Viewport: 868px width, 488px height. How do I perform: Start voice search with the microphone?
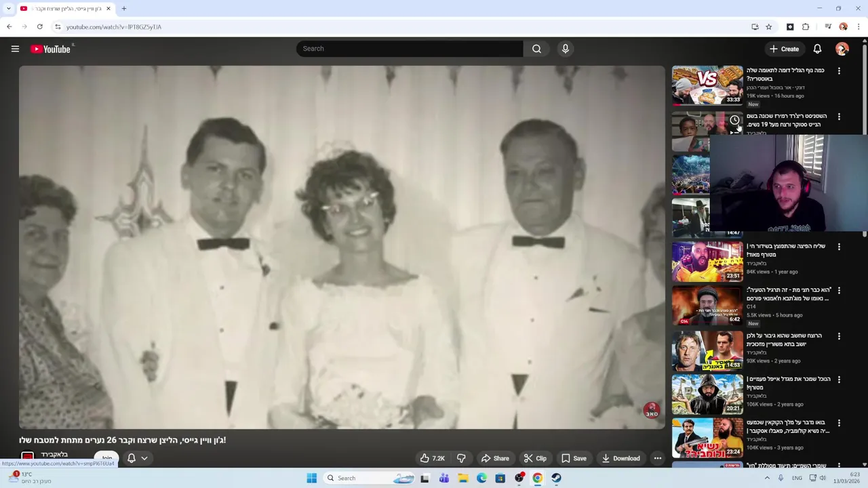[566, 49]
